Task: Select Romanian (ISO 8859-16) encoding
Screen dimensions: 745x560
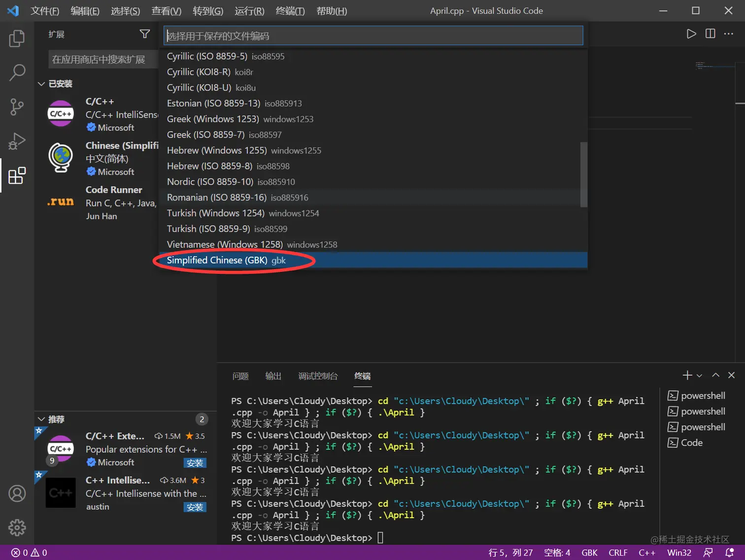Action: 373,198
